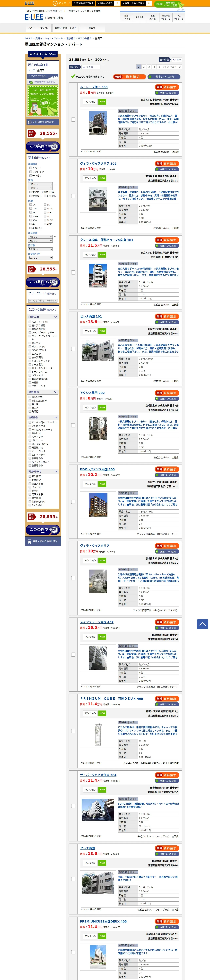210x980 pixels.
Task: Add KDXレジデンス両国 305 to 検討リスト
Action: coord(167,475)
